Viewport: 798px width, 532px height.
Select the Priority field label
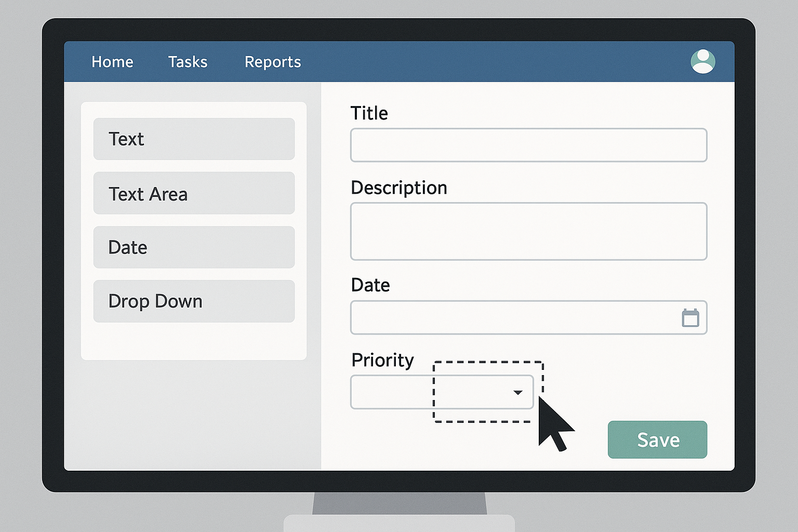(x=382, y=360)
